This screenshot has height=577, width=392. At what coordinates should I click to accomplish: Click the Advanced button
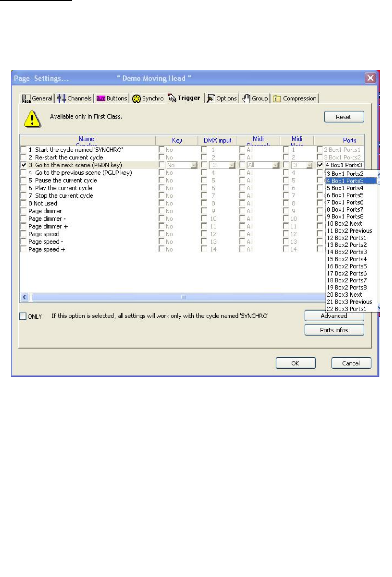334,316
